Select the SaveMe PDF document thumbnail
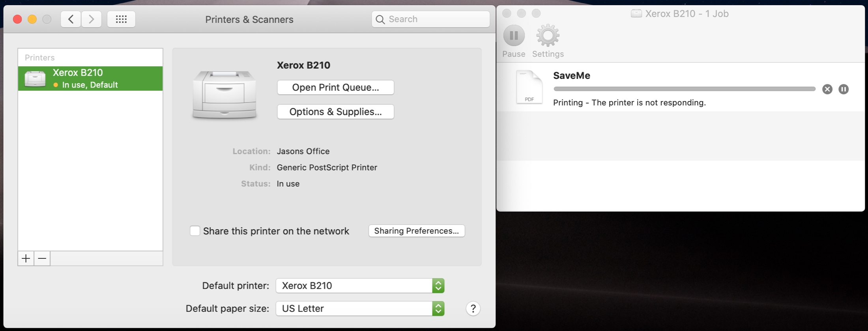 point(529,87)
